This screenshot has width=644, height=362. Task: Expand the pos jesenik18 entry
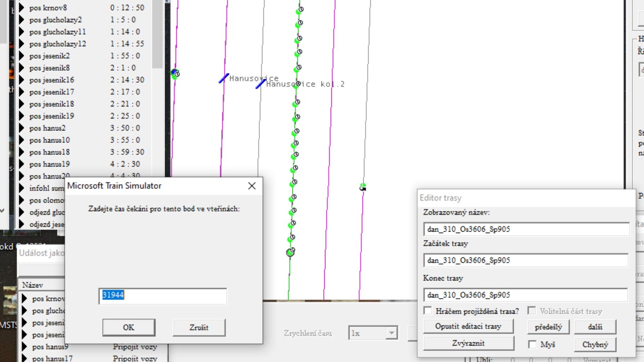click(x=22, y=104)
